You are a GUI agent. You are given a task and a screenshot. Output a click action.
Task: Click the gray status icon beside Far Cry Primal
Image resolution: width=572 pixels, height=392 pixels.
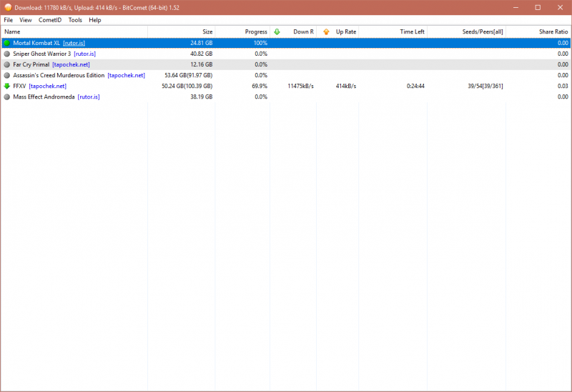tap(7, 64)
